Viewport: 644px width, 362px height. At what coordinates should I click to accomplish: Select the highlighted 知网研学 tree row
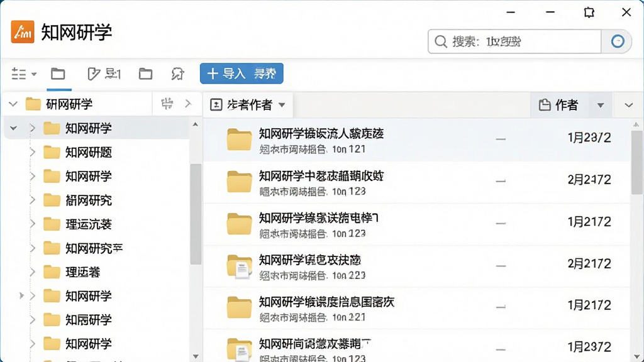(97, 128)
